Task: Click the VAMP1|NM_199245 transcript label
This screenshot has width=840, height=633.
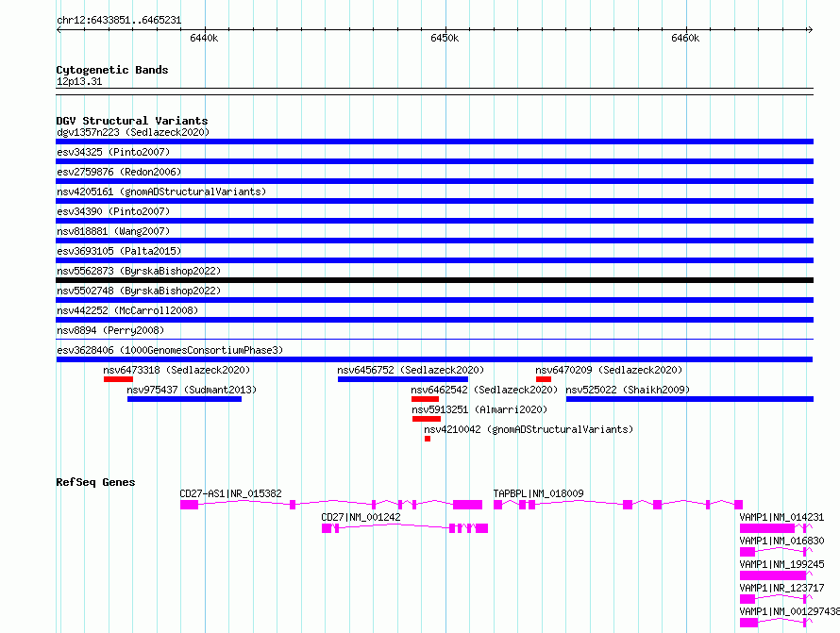Action: pyautogui.click(x=781, y=564)
